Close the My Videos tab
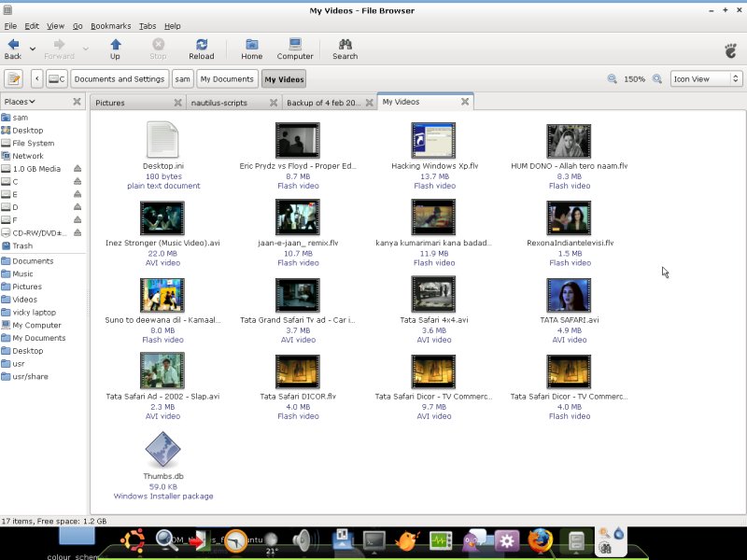This screenshot has width=747, height=560. (465, 102)
